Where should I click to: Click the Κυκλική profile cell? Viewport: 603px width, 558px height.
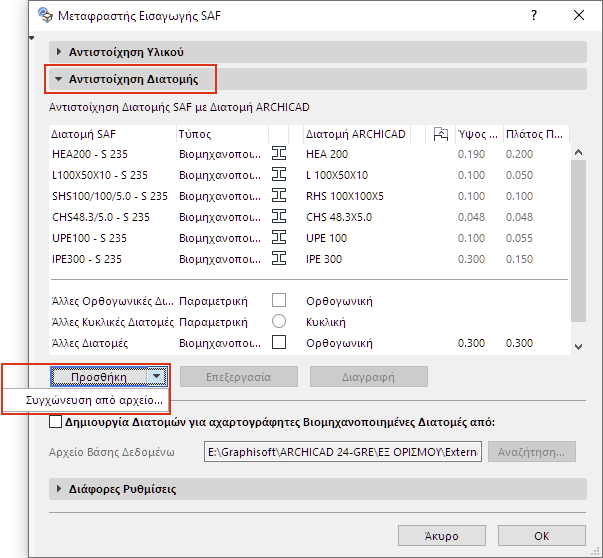pos(326,322)
